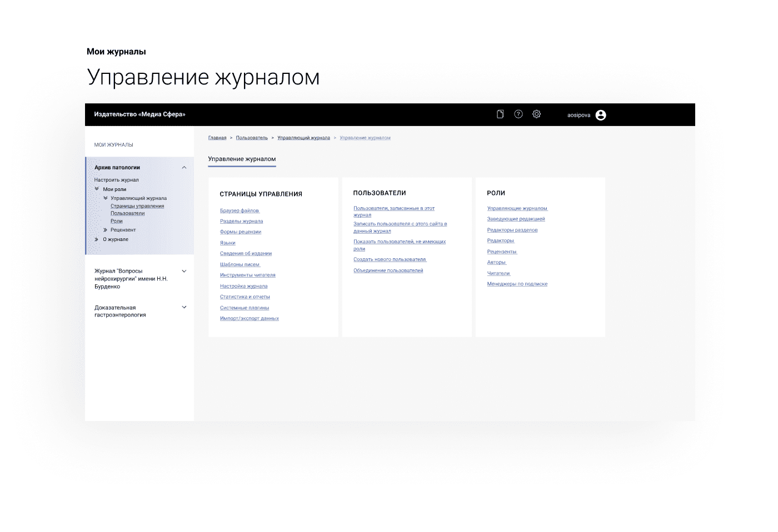Expand Доказательная гастроэнтерология section
The image size is (778, 532).
click(x=184, y=308)
